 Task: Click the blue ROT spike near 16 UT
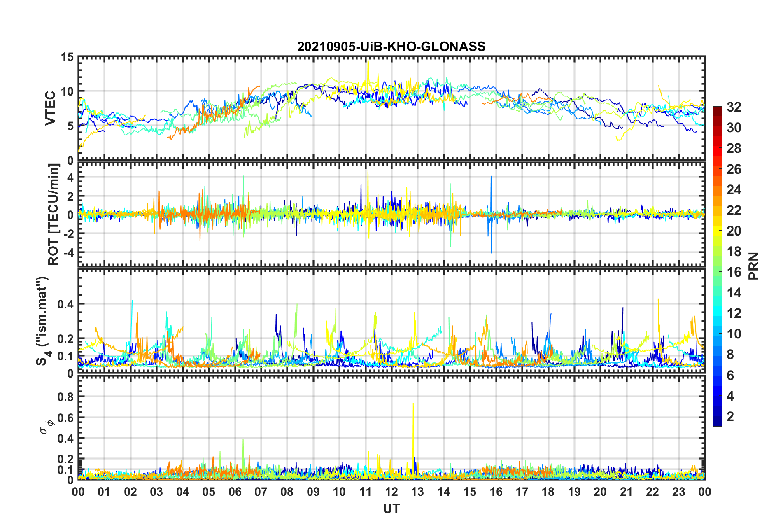(x=491, y=214)
